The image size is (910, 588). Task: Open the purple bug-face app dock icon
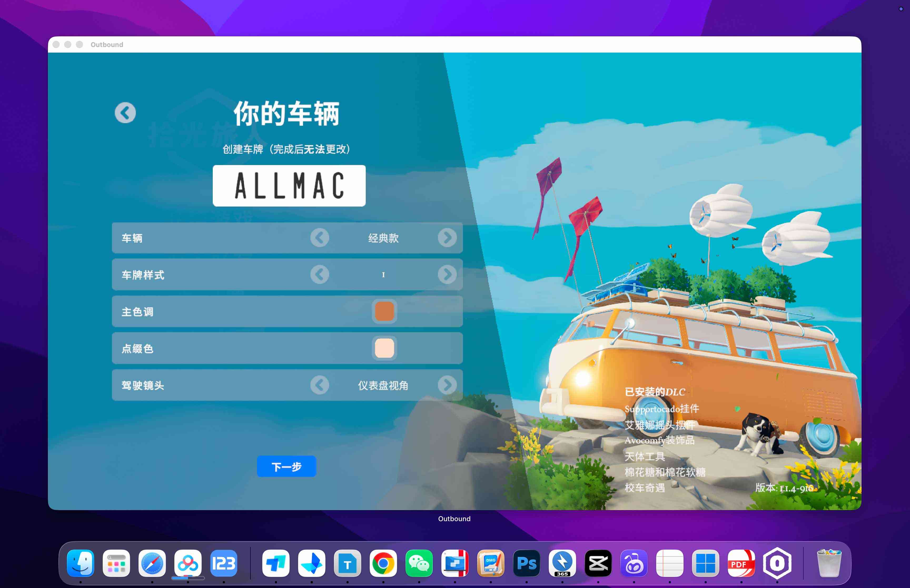click(634, 563)
